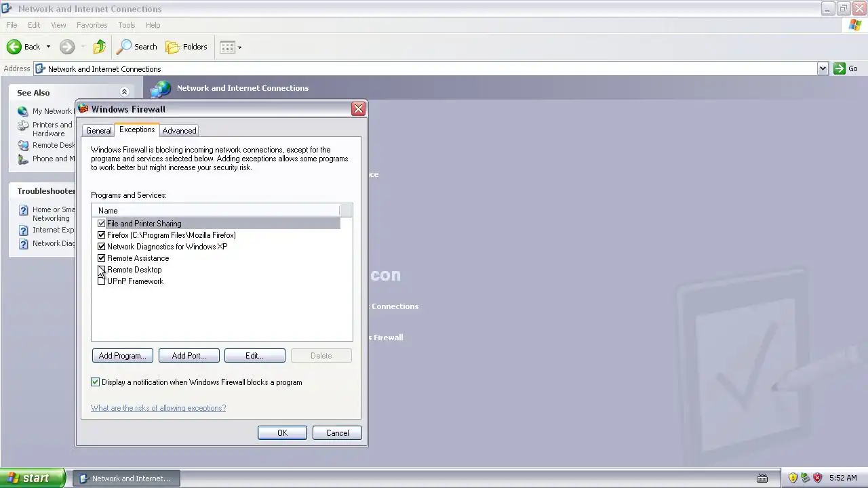This screenshot has height=488, width=868.
Task: Open the Search pane from toolbar
Action: pos(137,47)
